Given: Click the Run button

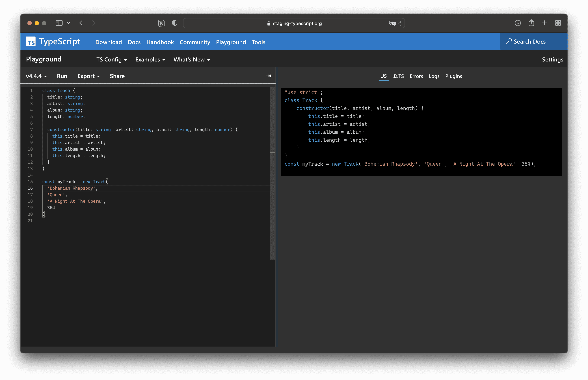Looking at the screenshot, I should (x=62, y=76).
